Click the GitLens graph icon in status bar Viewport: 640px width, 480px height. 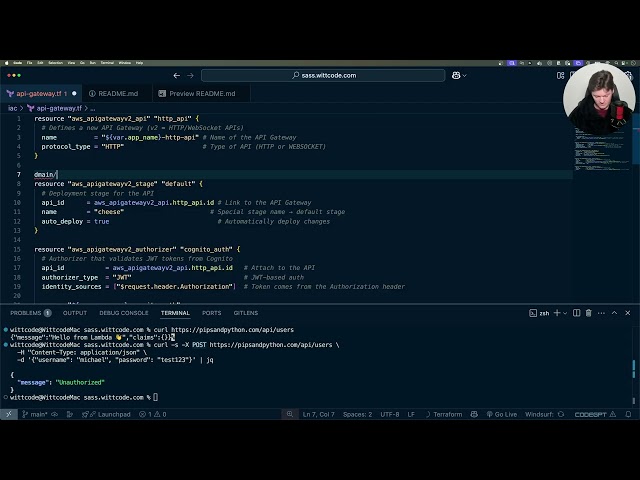tap(70, 414)
